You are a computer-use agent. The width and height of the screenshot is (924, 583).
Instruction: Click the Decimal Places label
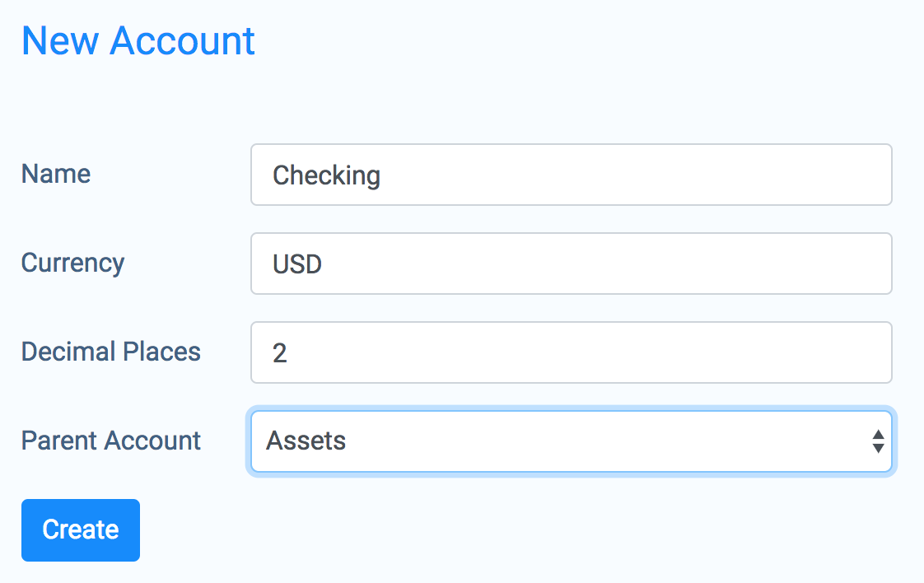111,352
